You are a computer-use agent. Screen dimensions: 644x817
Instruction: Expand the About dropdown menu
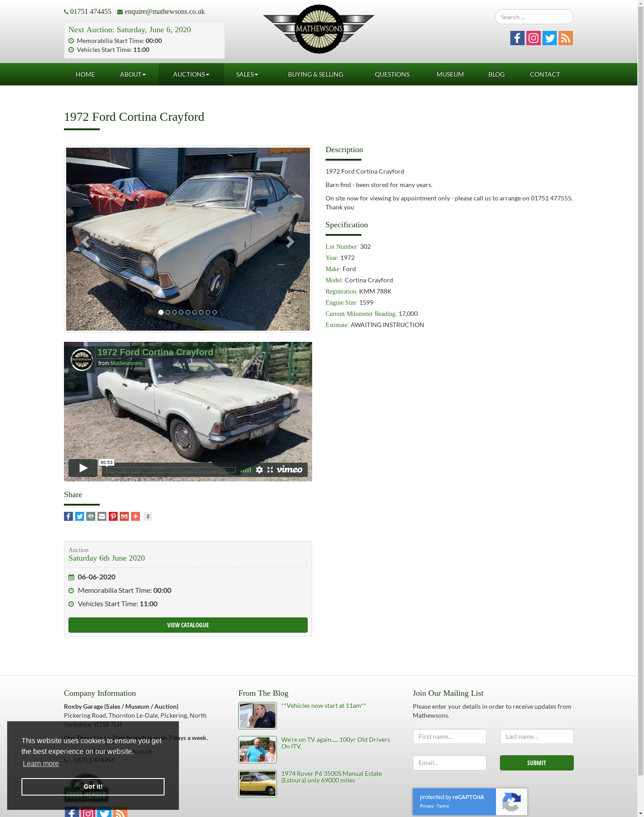pyautogui.click(x=133, y=74)
